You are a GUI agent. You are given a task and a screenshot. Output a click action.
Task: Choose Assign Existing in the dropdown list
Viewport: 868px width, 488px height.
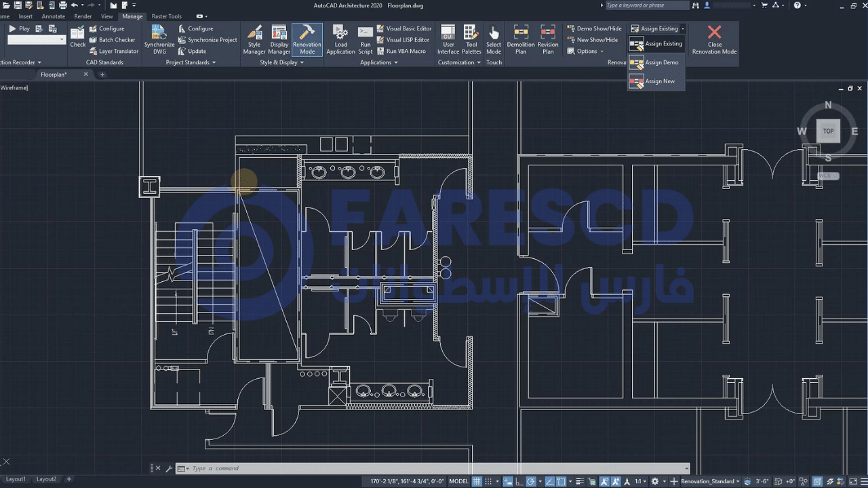(655, 44)
